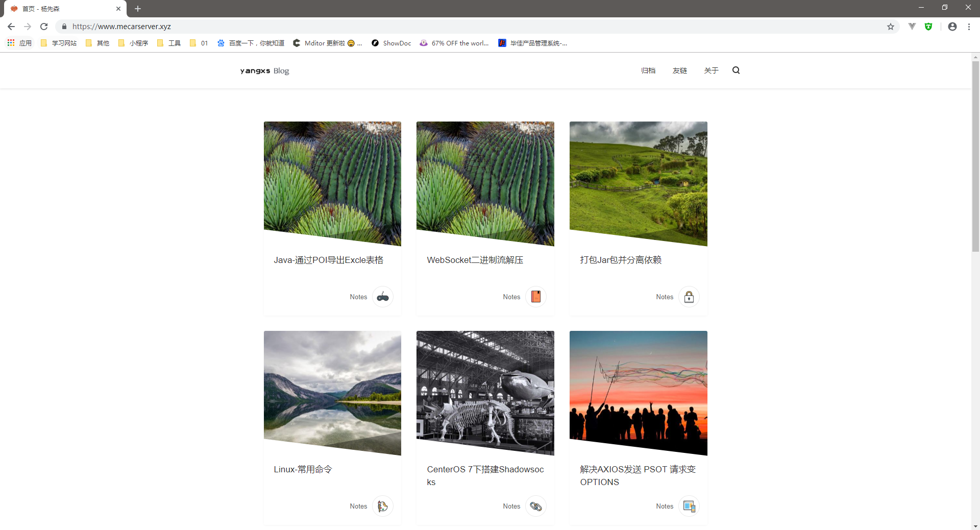Open article WebSocket二进制流解压
Image resolution: width=980 pixels, height=530 pixels.
[475, 260]
